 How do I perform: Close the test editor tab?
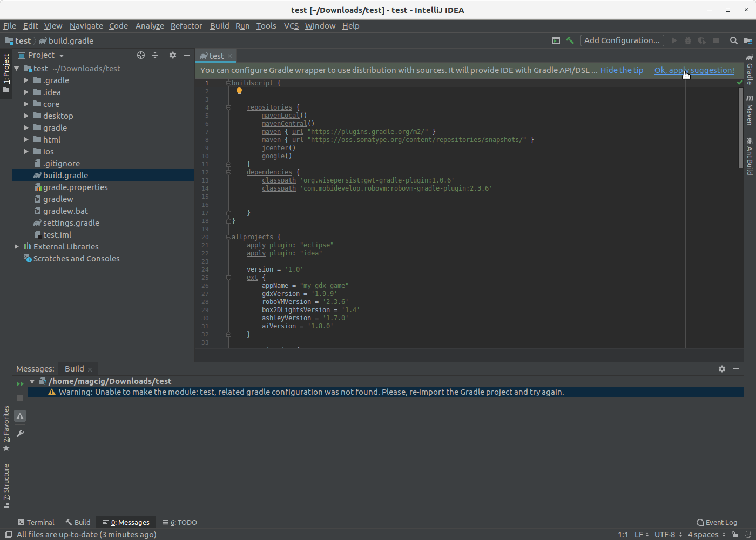click(230, 56)
